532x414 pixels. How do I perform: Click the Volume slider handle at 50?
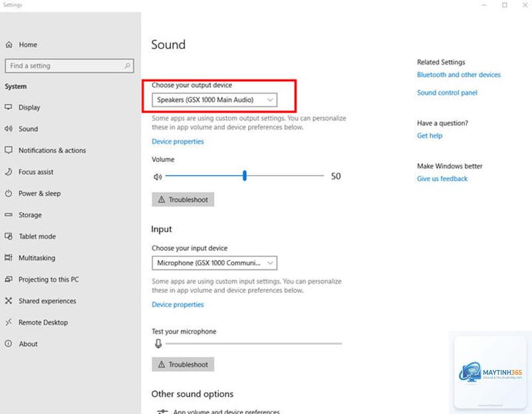245,176
